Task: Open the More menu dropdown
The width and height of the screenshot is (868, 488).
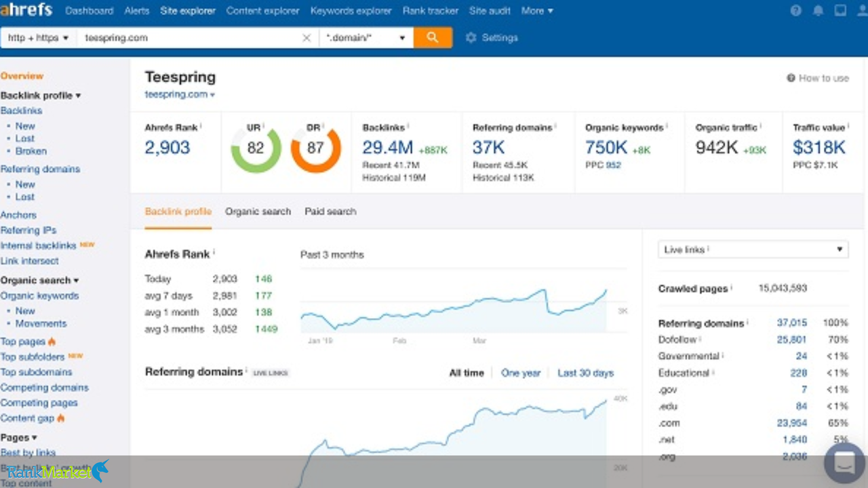Action: pos(537,11)
